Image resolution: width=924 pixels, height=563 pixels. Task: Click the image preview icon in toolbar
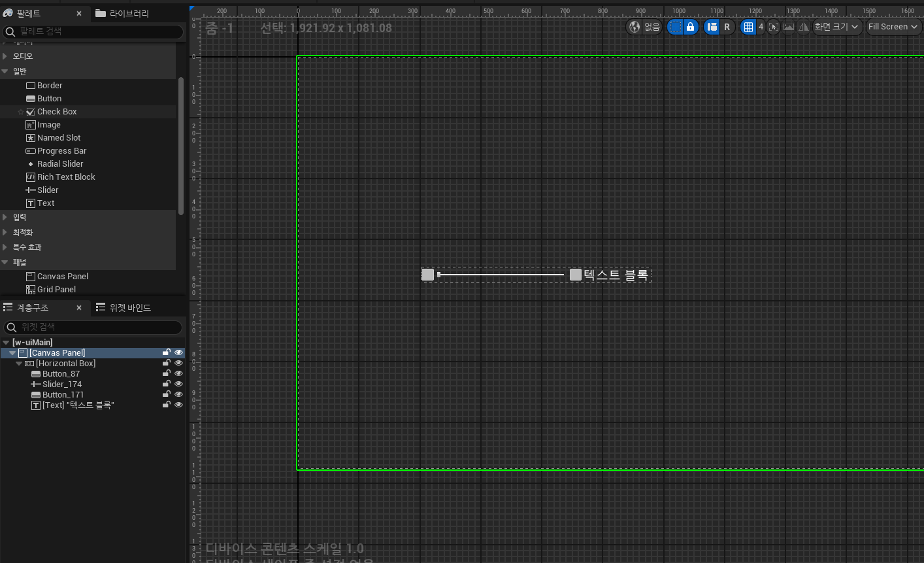789,27
